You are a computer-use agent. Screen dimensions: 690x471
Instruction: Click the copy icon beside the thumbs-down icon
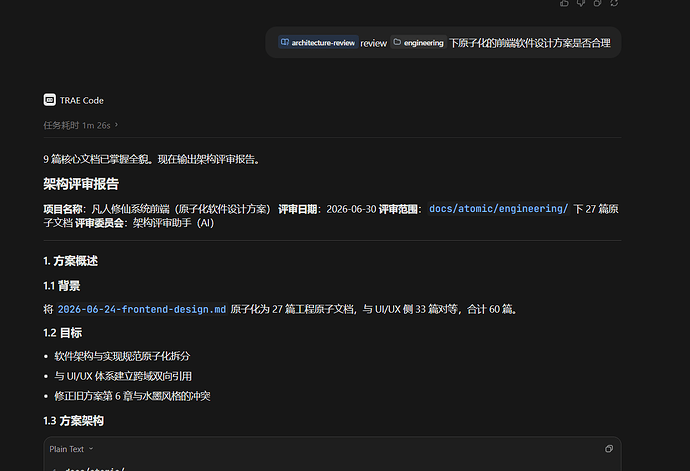597,3
